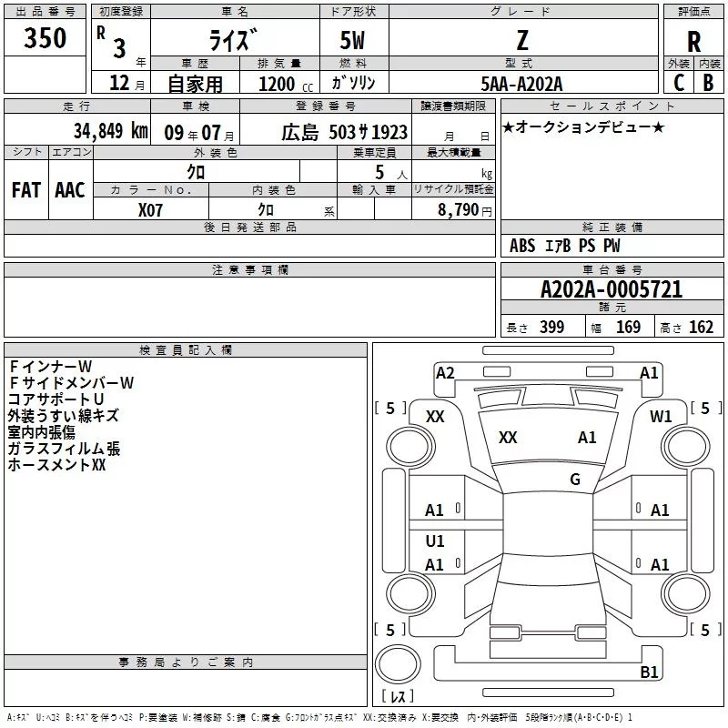Click the ホースメントXX inspector note
This screenshot has height=728, width=728.
click(x=57, y=464)
